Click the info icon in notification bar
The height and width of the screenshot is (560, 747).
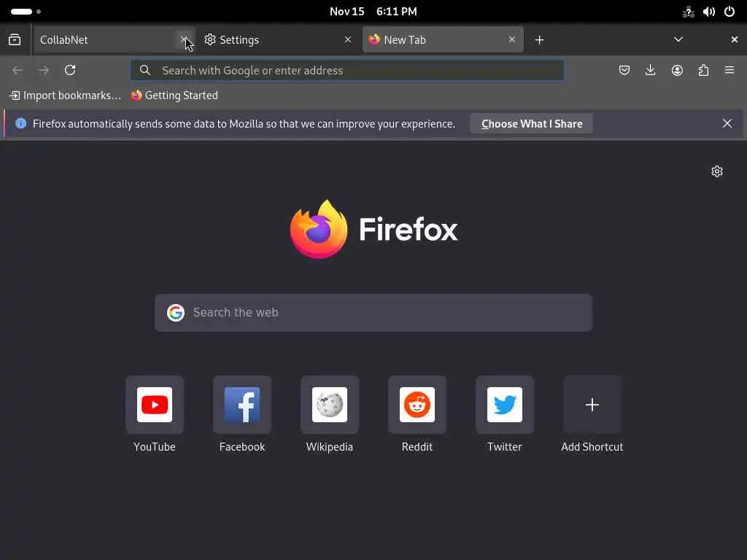click(x=20, y=124)
